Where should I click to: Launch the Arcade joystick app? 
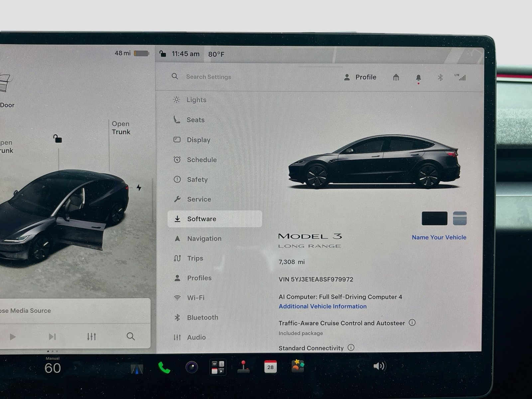[244, 367]
